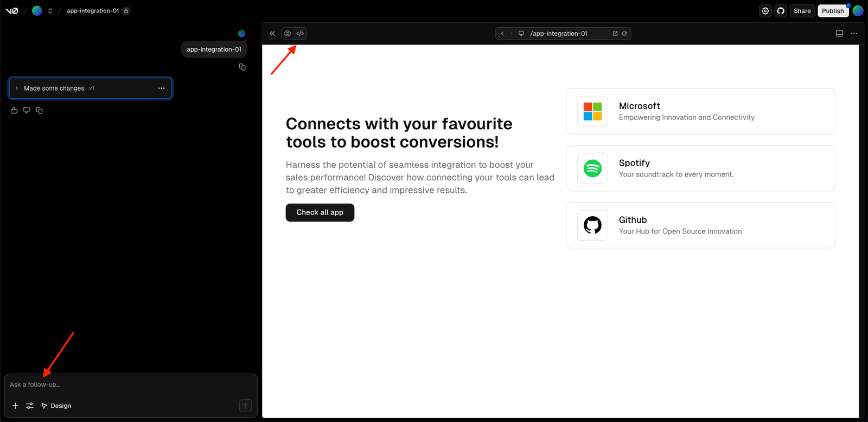
Task: Click thumbs down on the response
Action: (27, 111)
